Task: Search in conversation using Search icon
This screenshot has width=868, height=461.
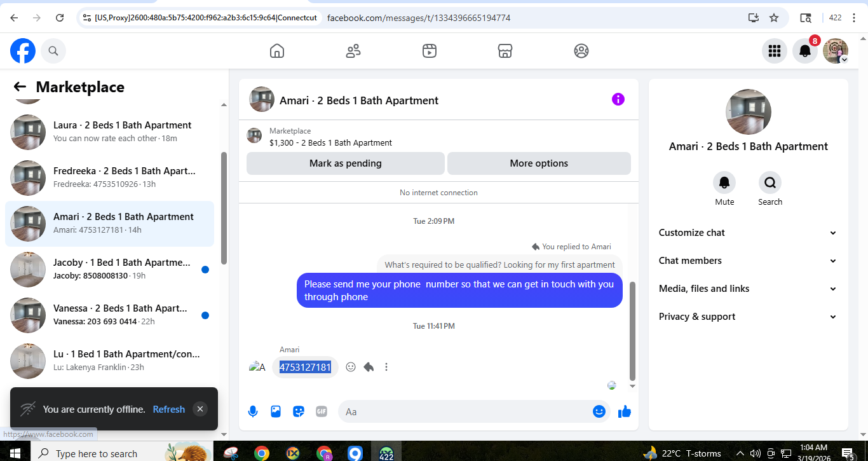Action: coord(770,183)
